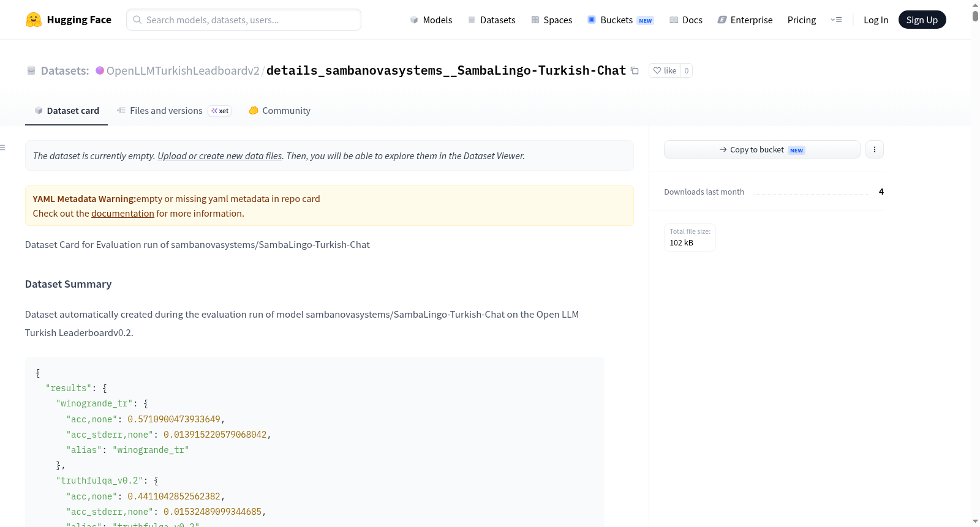
Task: Click the value 0.4411042852562382
Action: tap(174, 496)
